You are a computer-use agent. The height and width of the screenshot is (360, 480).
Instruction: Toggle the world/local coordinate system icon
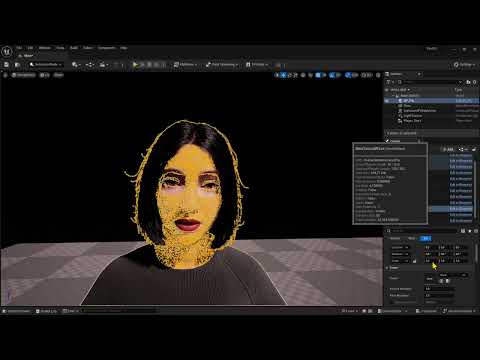(303, 75)
